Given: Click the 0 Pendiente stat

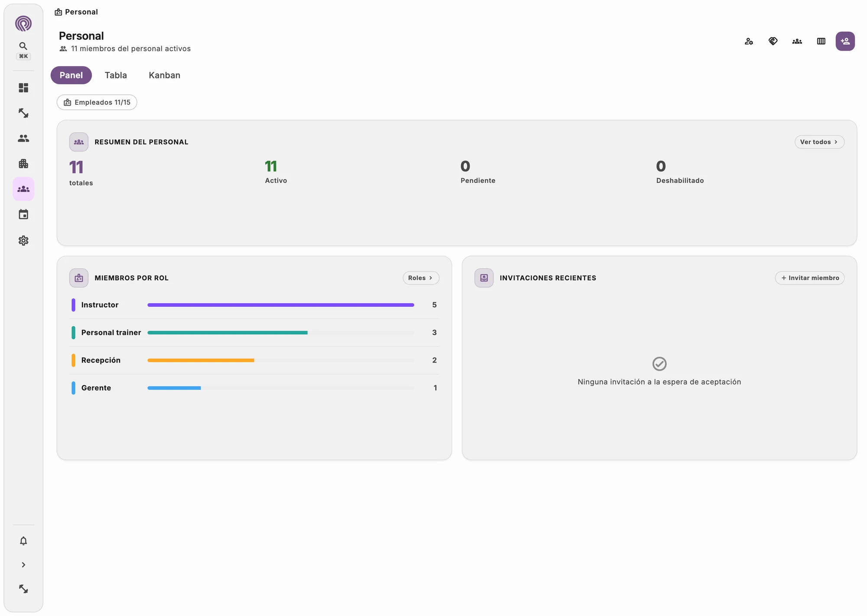Looking at the screenshot, I should 478,172.
